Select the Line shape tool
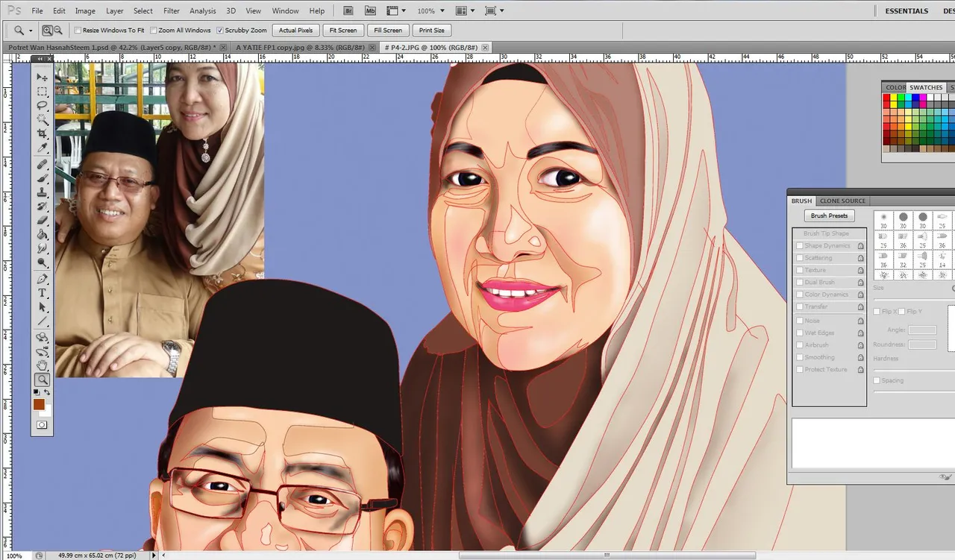Viewport: 955px width, 560px height. (42, 321)
